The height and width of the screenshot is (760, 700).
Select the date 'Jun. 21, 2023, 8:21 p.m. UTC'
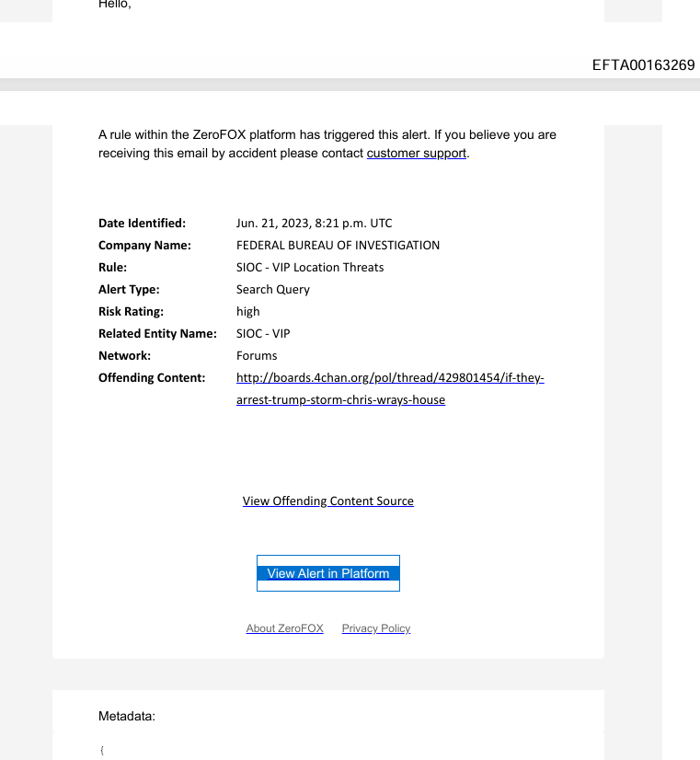pyautogui.click(x=314, y=223)
